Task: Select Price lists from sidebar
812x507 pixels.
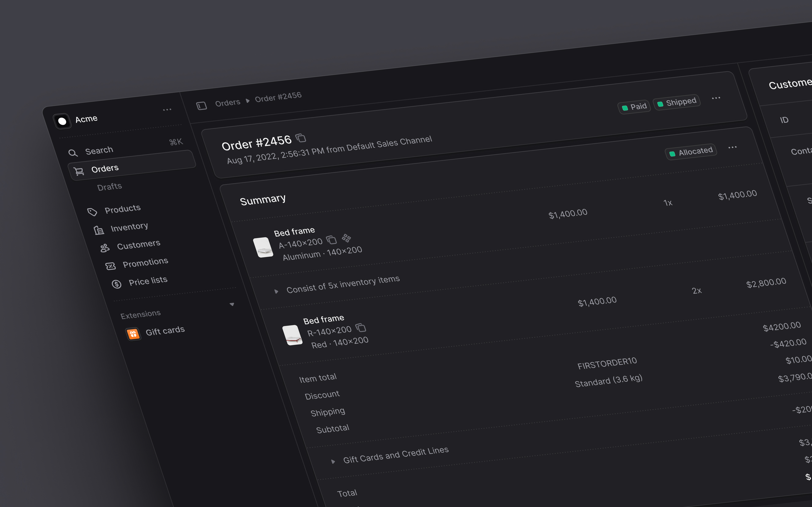Action: click(x=148, y=281)
